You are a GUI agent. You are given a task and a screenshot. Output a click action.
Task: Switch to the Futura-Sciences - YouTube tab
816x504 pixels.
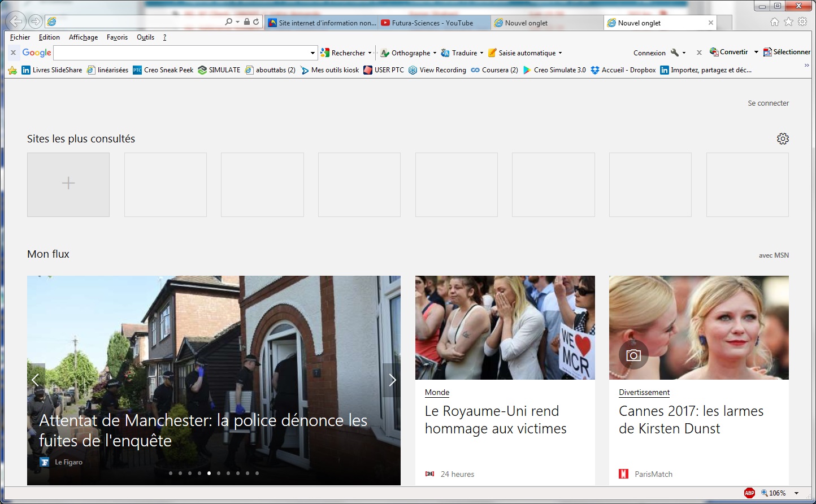click(x=434, y=23)
